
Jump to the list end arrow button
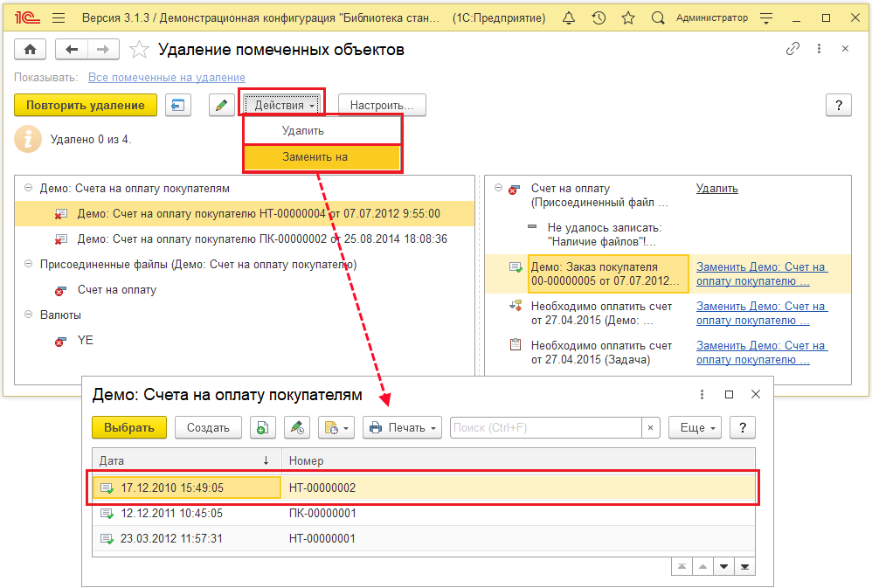pos(744,567)
